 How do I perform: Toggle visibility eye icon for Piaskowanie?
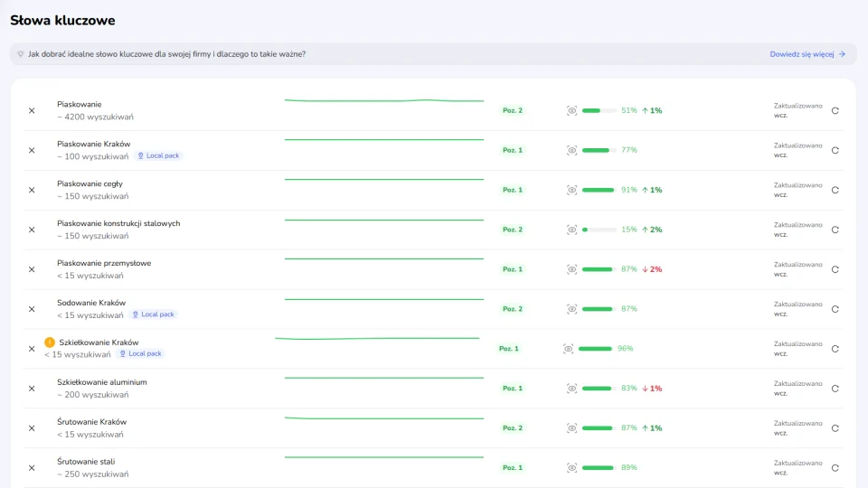[571, 110]
